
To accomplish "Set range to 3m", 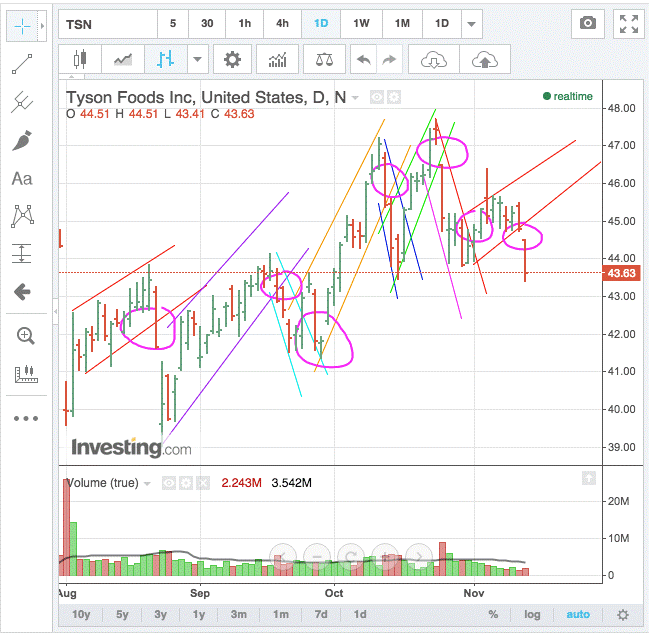I will pyautogui.click(x=238, y=615).
